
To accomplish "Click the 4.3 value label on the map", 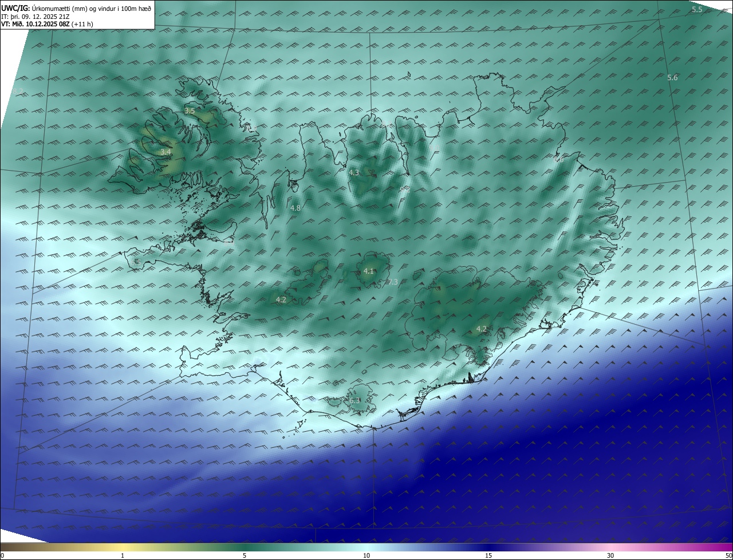I will (354, 172).
